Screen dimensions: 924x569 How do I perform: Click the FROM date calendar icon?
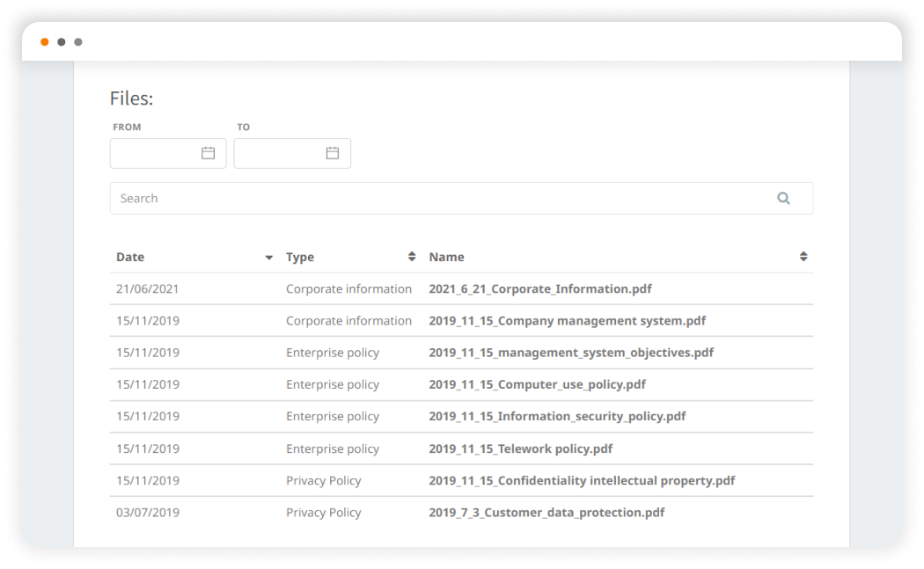208,153
